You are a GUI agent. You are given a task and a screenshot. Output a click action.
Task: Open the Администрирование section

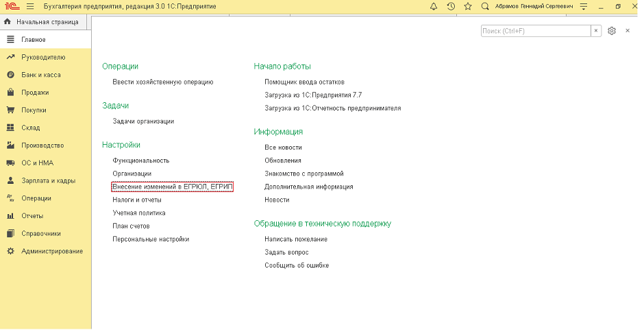[x=45, y=252]
